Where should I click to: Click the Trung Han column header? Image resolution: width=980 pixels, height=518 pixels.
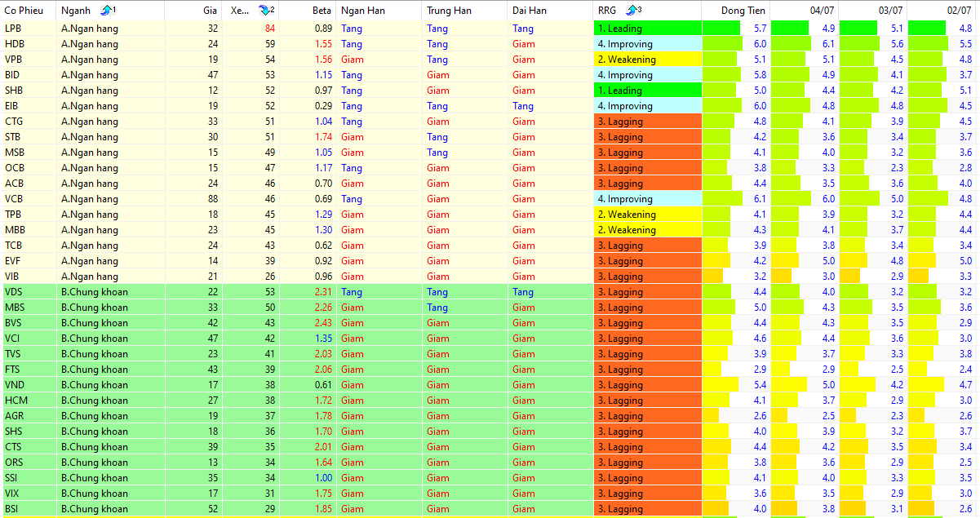[464, 11]
